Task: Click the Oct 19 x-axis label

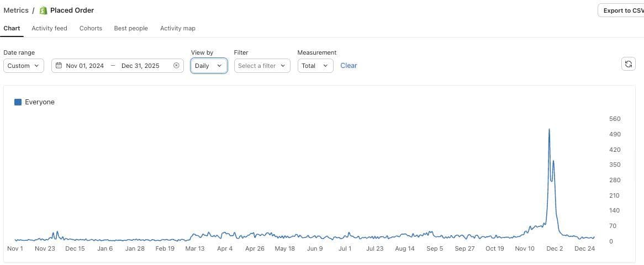Action: [495, 248]
